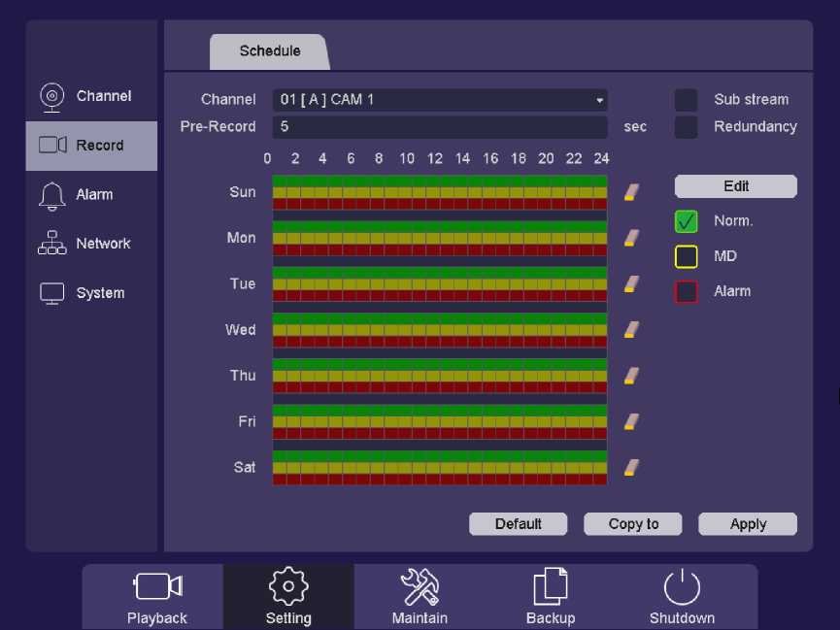840x630 pixels.
Task: Uncheck the Norm. recording type checkbox
Action: [686, 222]
